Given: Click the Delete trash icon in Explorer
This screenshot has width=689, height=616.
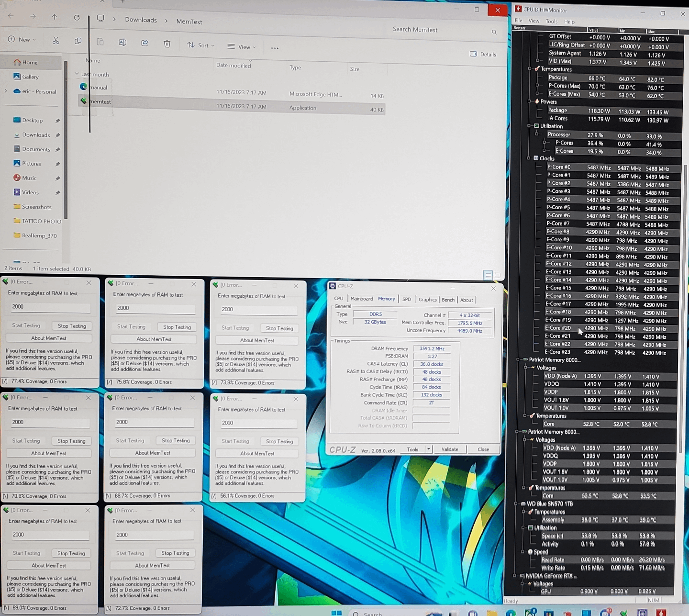Looking at the screenshot, I should (x=167, y=44).
